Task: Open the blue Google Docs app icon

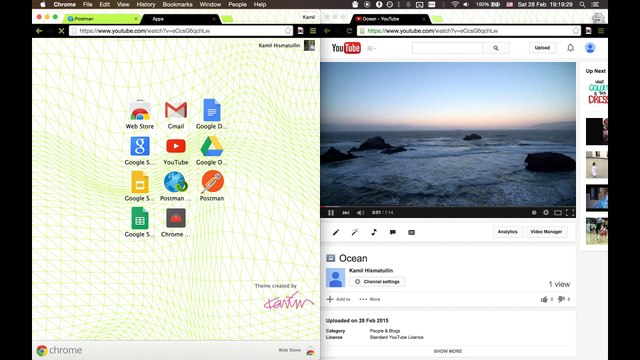Action: [x=212, y=110]
